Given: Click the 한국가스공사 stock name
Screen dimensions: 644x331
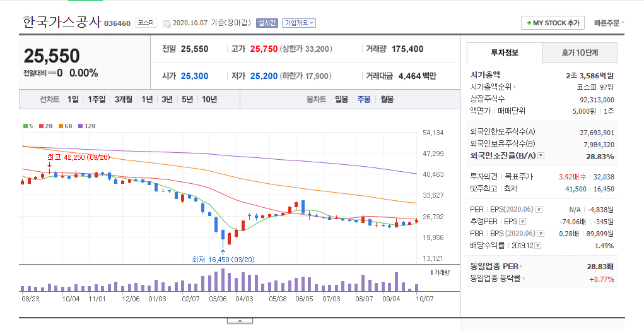Looking at the screenshot, I should [62, 21].
